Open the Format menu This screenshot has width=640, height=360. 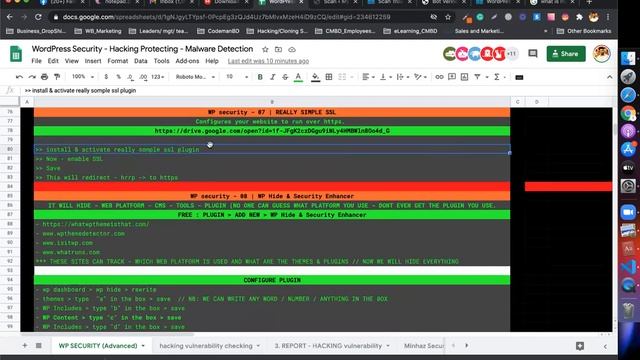click(x=118, y=61)
